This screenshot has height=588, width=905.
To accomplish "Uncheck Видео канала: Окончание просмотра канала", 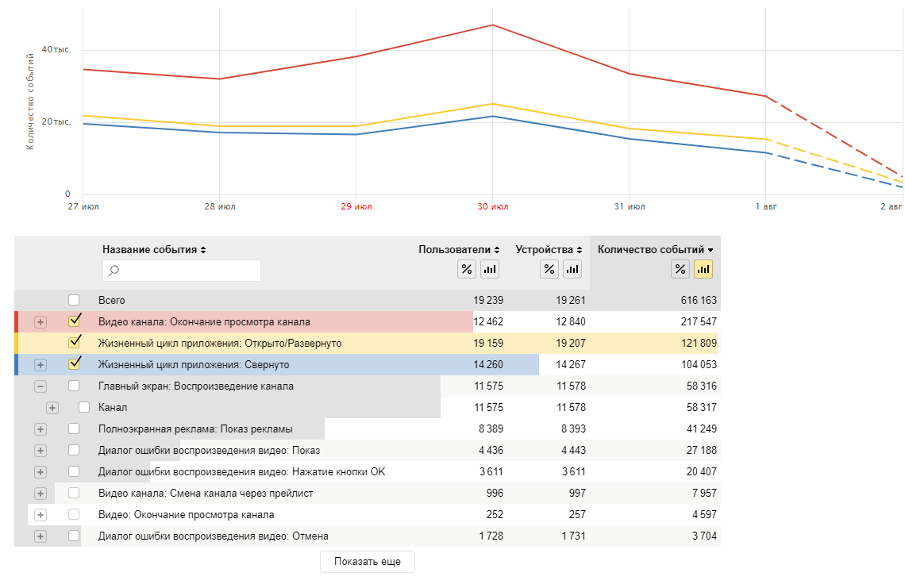I will tap(74, 321).
